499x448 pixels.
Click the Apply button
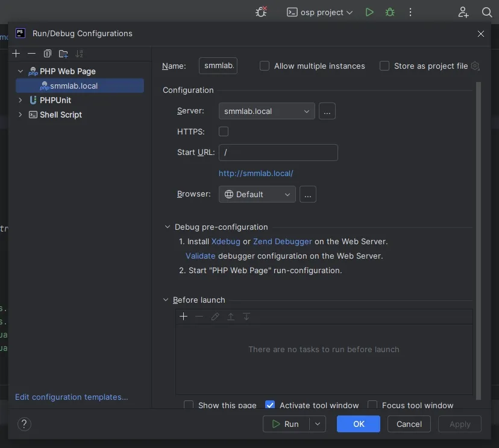tap(460, 424)
